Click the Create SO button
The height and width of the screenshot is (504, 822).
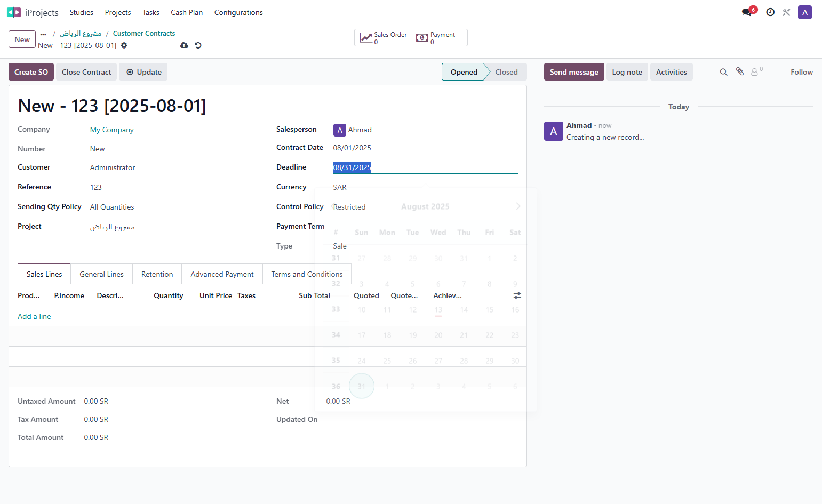pyautogui.click(x=31, y=72)
